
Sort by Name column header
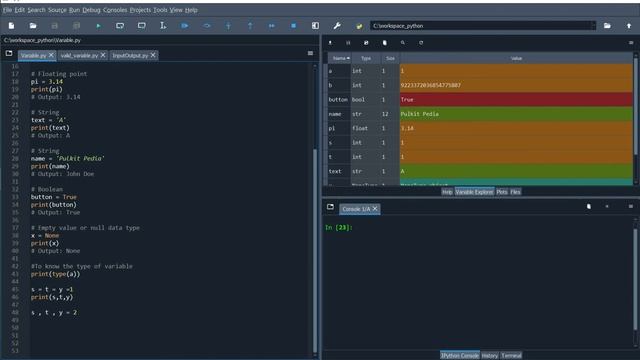coord(340,58)
